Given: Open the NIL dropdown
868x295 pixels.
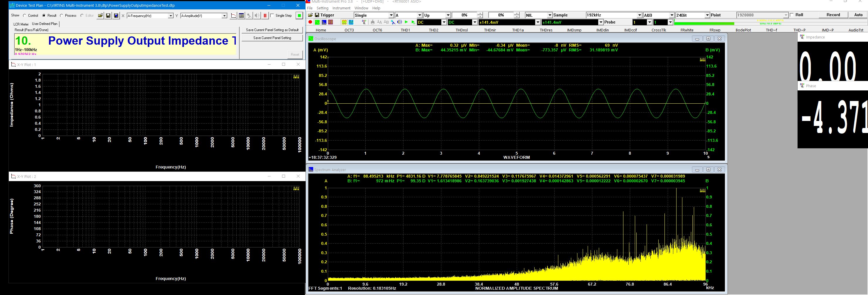Looking at the screenshot, I should coord(550,15).
